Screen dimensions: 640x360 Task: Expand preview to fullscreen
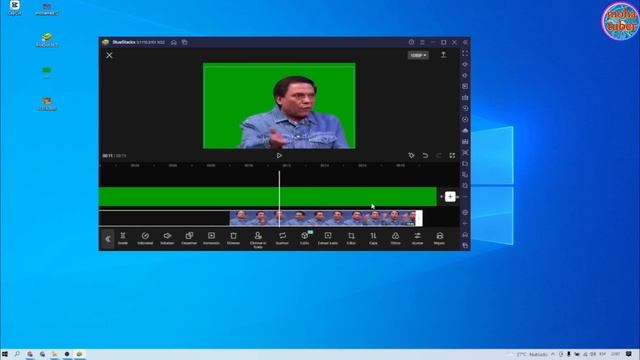coord(452,156)
